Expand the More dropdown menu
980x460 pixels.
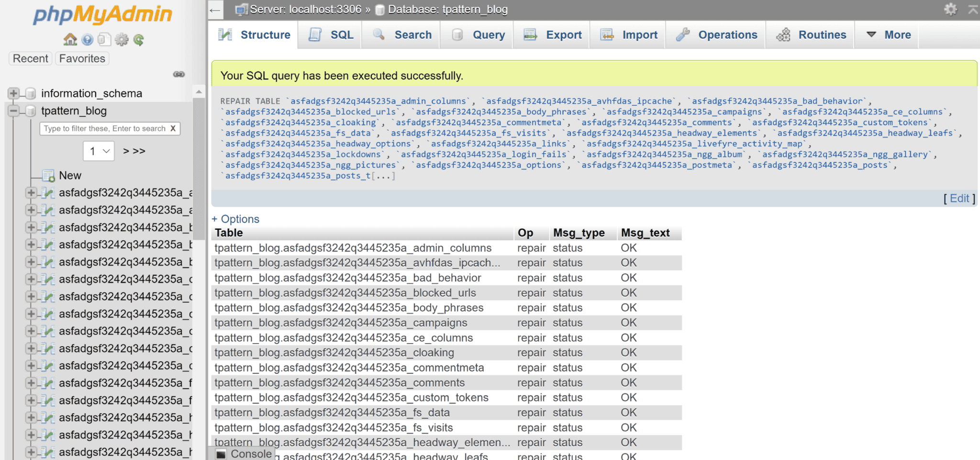click(x=887, y=35)
